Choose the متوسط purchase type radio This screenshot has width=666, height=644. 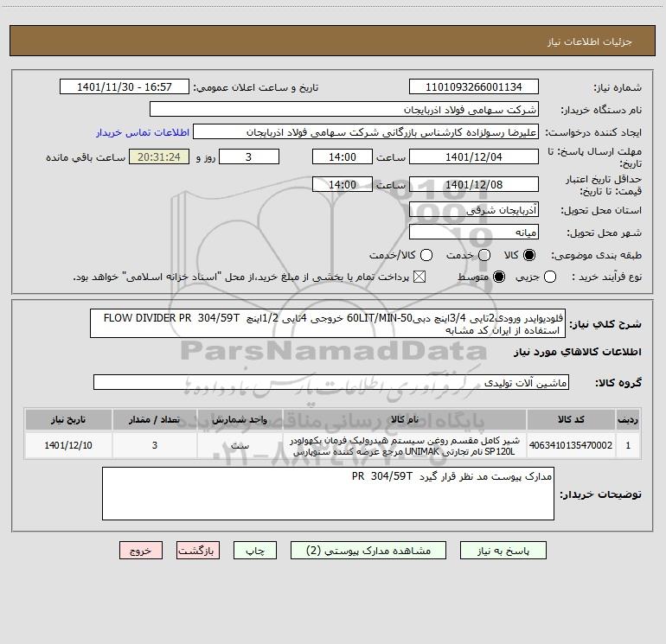(x=499, y=277)
